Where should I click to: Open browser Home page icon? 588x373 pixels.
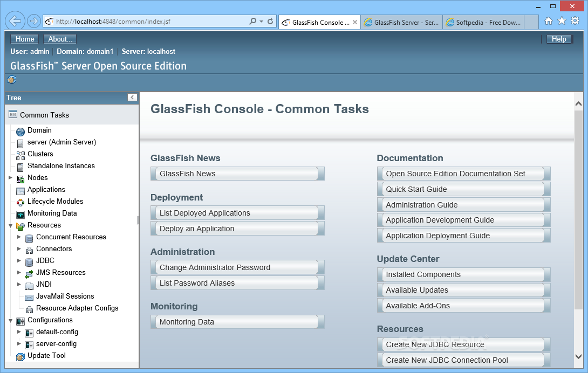click(x=549, y=21)
